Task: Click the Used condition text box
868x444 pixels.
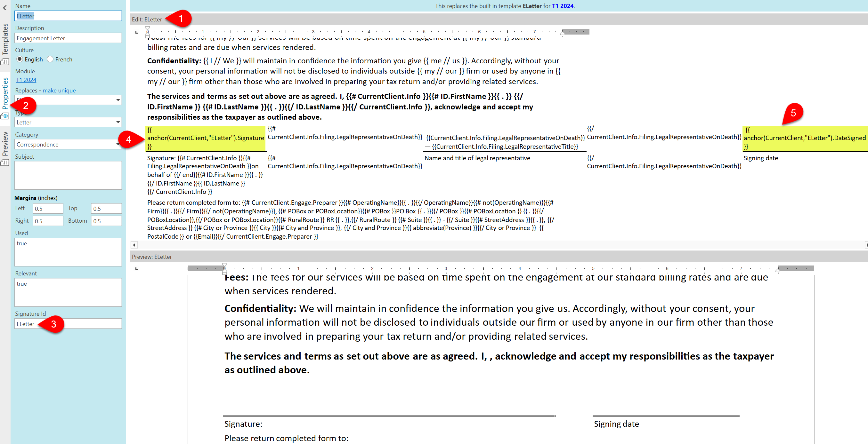Action: [68, 252]
